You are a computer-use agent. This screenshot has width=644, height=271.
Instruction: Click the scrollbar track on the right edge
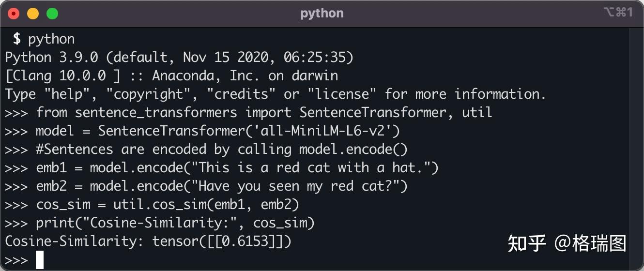pos(636,145)
